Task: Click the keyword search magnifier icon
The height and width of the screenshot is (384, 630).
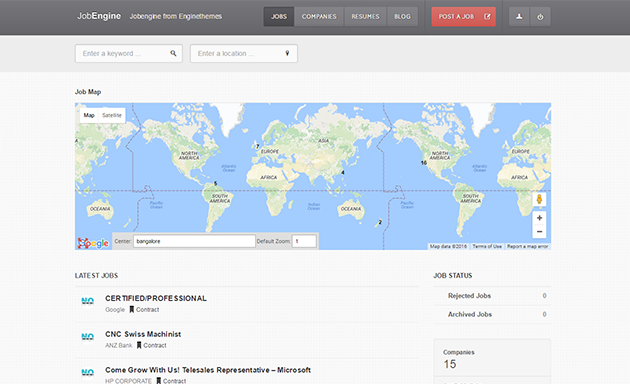Action: (173, 53)
